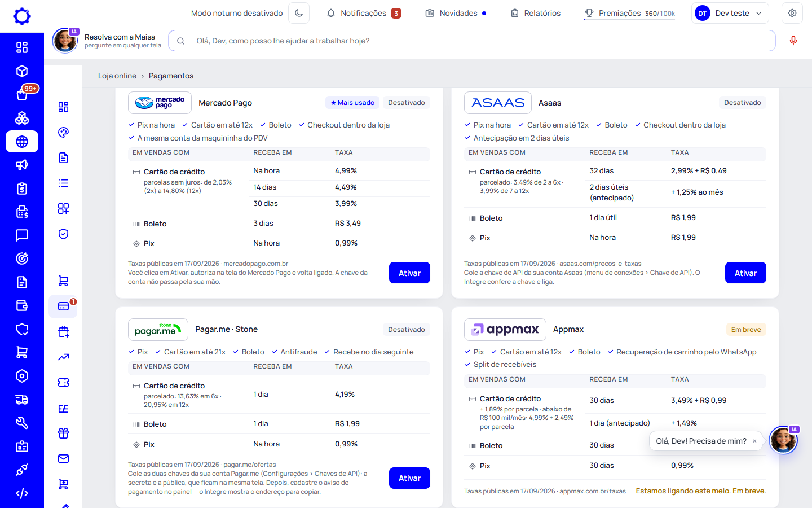Image resolution: width=812 pixels, height=508 pixels.
Task: Open the coupon ticket icon
Action: (x=64, y=383)
